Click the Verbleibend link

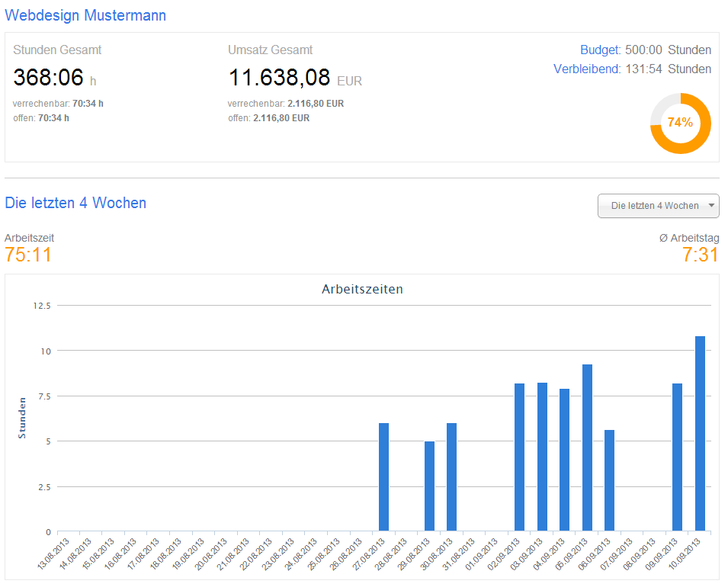[587, 69]
